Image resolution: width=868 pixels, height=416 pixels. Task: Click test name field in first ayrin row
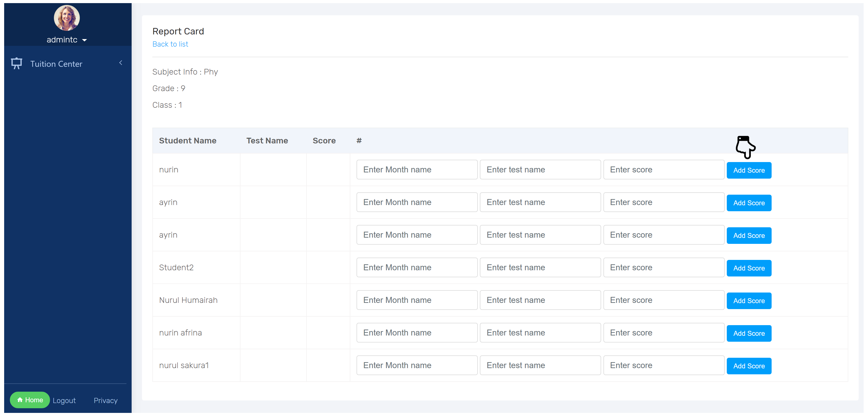540,202
